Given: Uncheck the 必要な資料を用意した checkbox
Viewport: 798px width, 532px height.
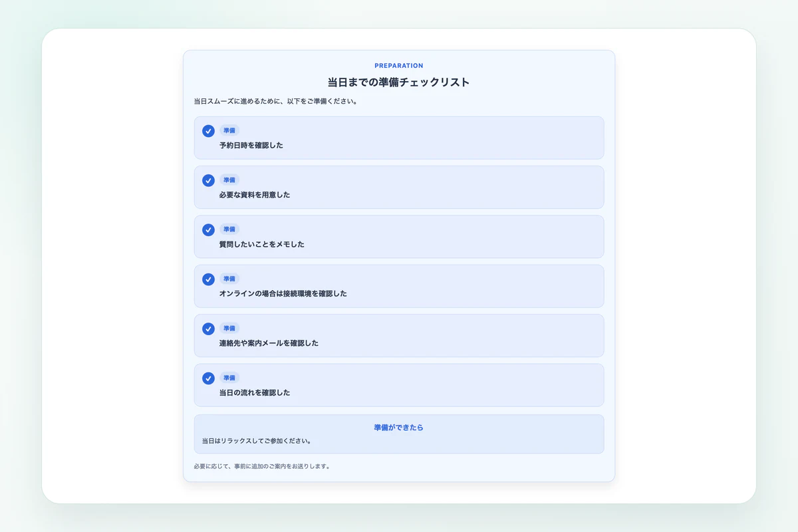Looking at the screenshot, I should 208,180.
